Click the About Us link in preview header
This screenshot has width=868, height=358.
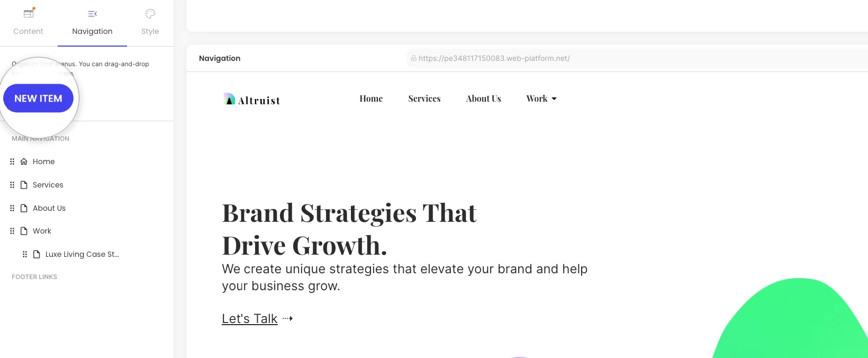click(484, 99)
